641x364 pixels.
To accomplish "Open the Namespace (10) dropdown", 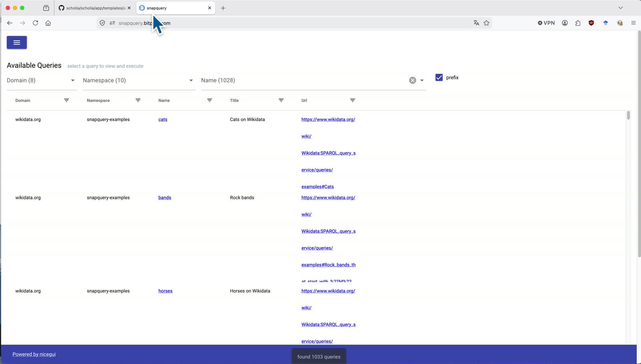I will click(x=139, y=80).
